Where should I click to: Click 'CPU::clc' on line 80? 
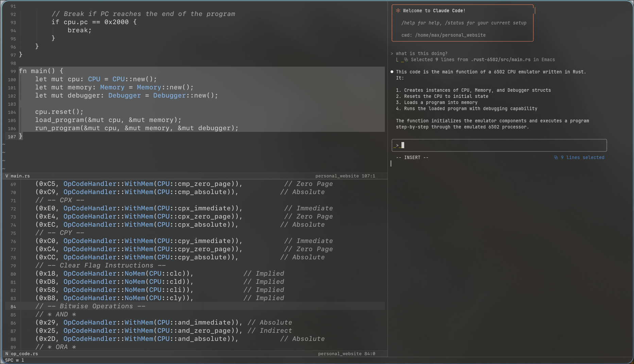[166, 273]
